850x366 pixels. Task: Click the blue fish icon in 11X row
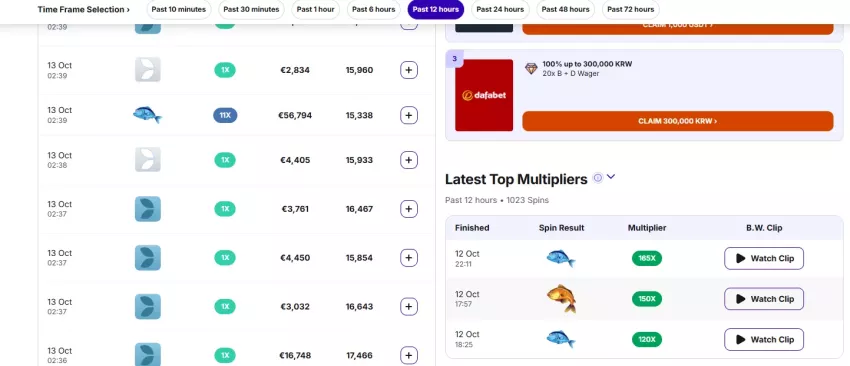(x=147, y=115)
